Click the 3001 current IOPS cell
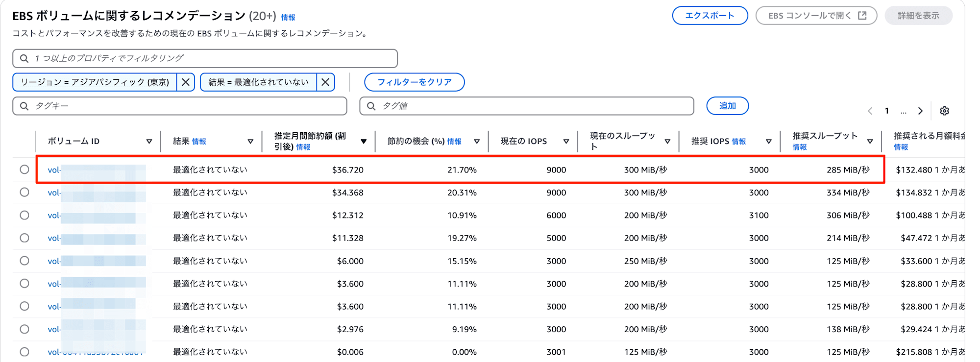 tap(556, 352)
